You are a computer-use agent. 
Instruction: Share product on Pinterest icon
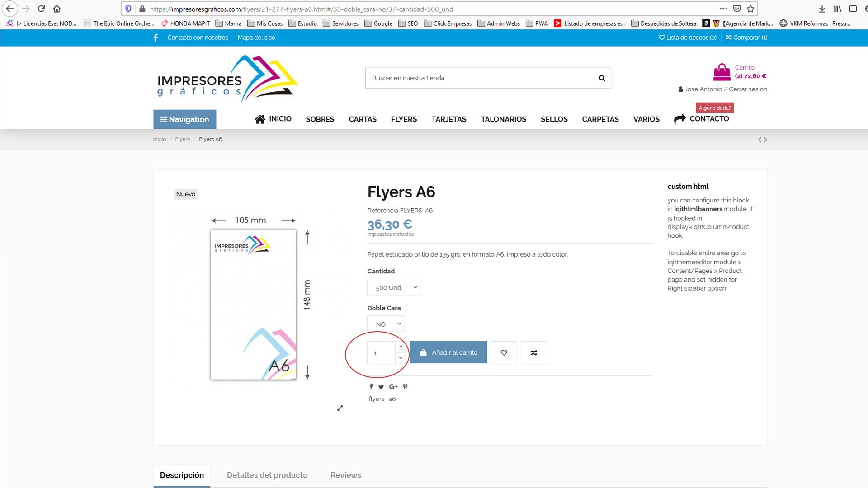click(x=405, y=386)
